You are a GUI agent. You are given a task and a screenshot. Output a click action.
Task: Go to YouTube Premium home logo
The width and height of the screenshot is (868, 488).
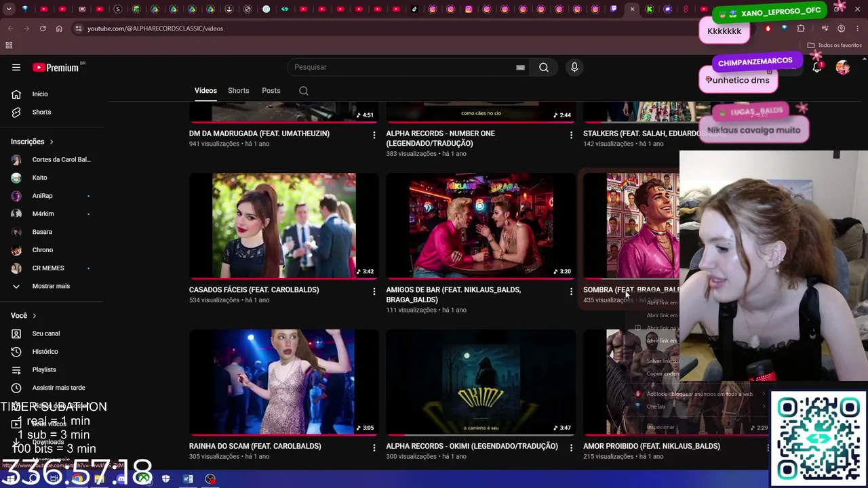pos(56,67)
